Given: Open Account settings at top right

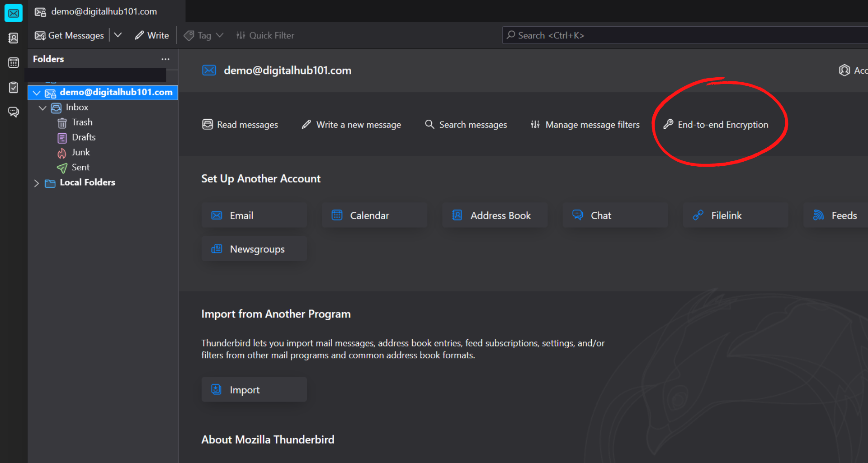Looking at the screenshot, I should [x=853, y=70].
